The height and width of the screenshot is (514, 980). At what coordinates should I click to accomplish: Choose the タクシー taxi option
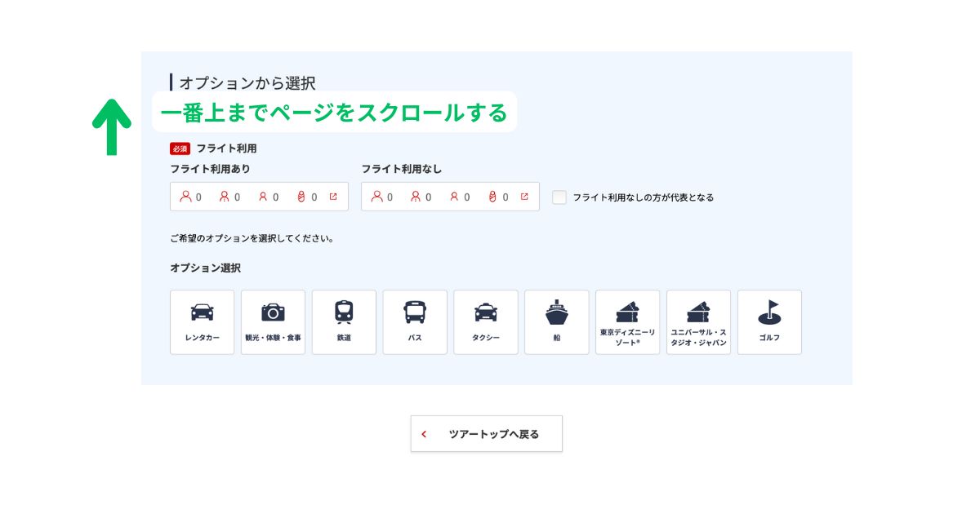(x=486, y=322)
